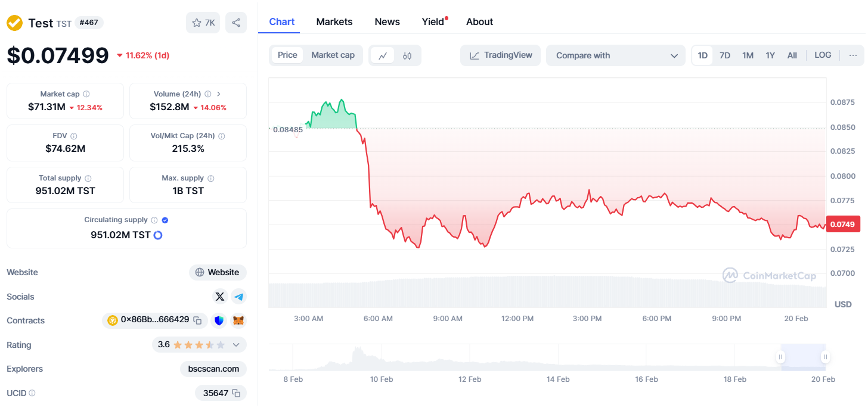Select the 7D time range
The height and width of the screenshot is (408, 868).
pos(725,55)
